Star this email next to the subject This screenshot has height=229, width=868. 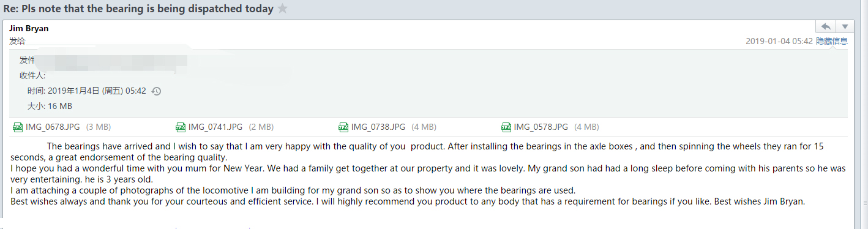point(282,9)
